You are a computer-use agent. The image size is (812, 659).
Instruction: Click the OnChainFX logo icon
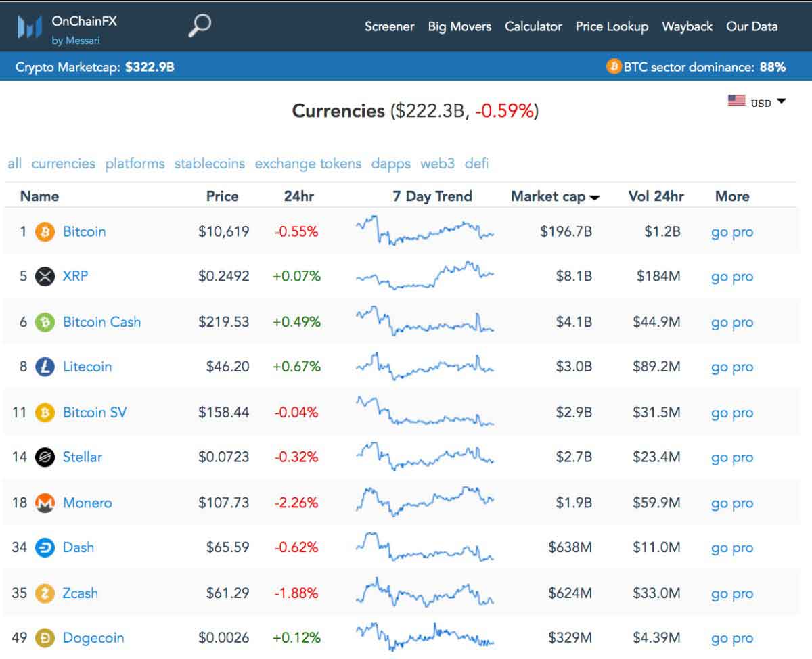(x=30, y=27)
